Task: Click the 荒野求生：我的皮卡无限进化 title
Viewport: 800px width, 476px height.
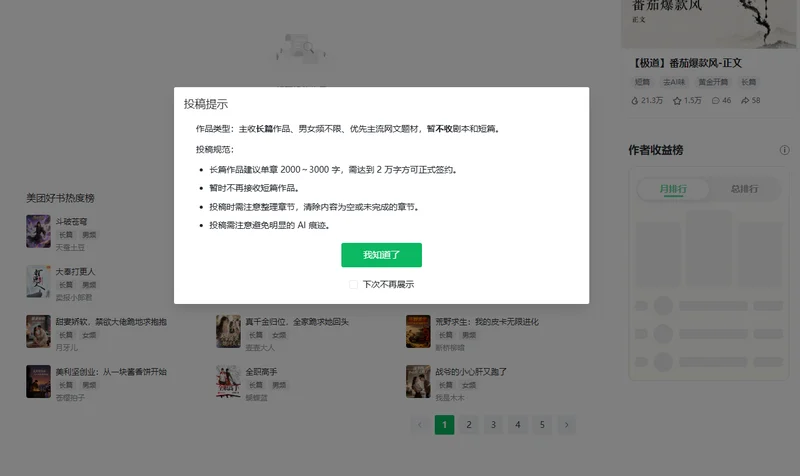Action: [487, 321]
